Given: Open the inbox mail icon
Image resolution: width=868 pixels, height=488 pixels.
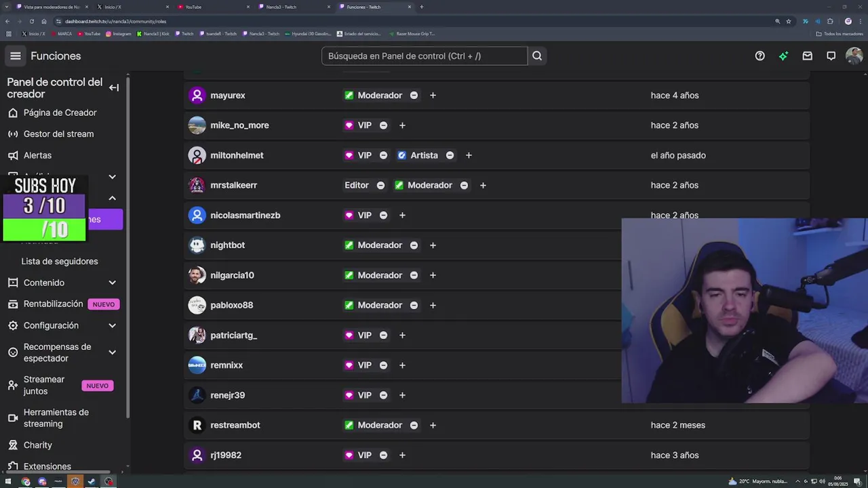Looking at the screenshot, I should click(807, 56).
